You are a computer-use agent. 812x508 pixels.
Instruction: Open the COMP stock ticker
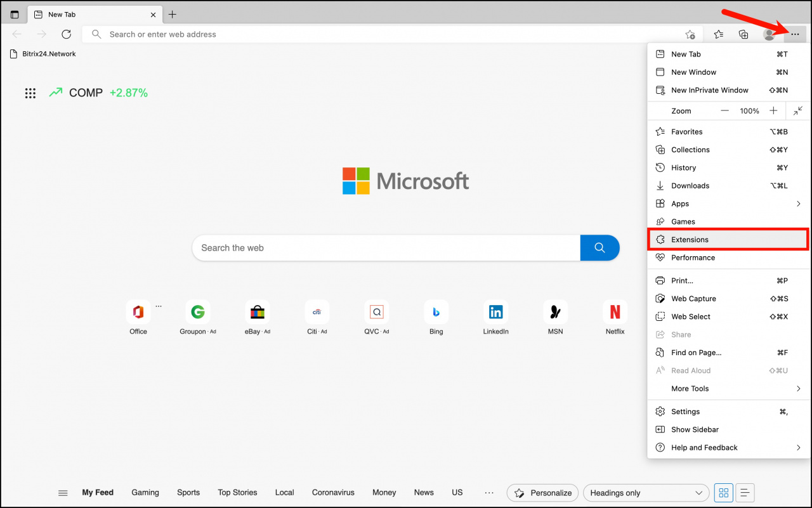[x=98, y=93]
